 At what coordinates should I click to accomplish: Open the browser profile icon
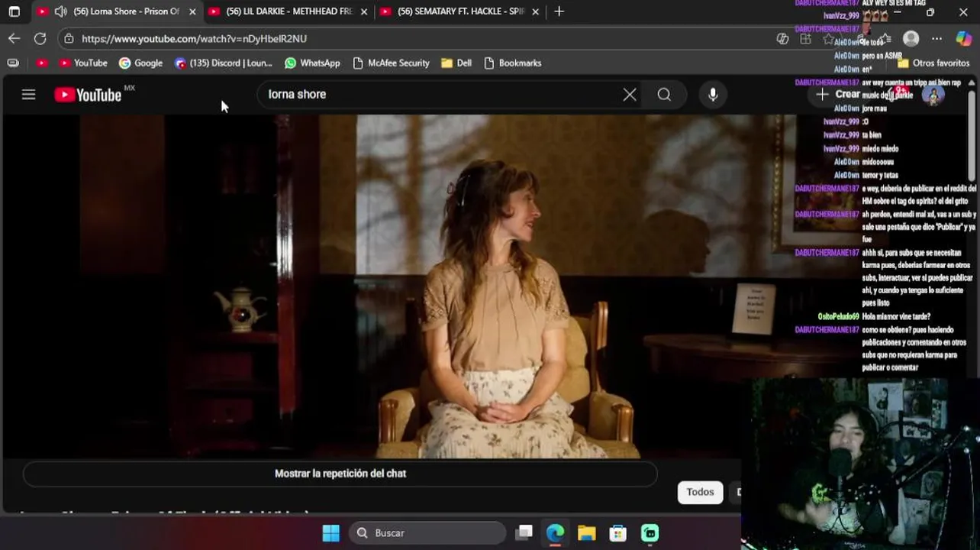pos(911,38)
